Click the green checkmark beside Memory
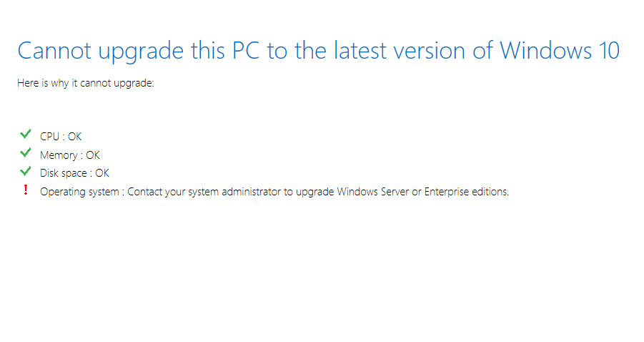 [26, 152]
